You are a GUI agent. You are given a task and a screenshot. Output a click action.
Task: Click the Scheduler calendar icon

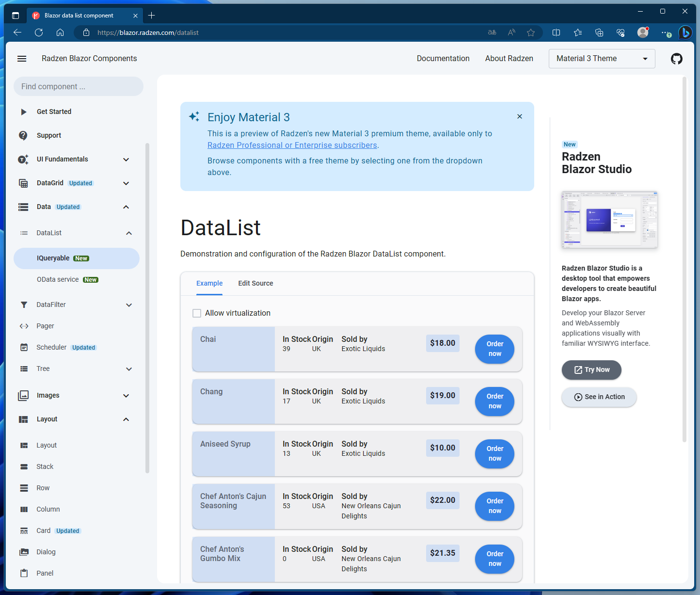(23, 347)
